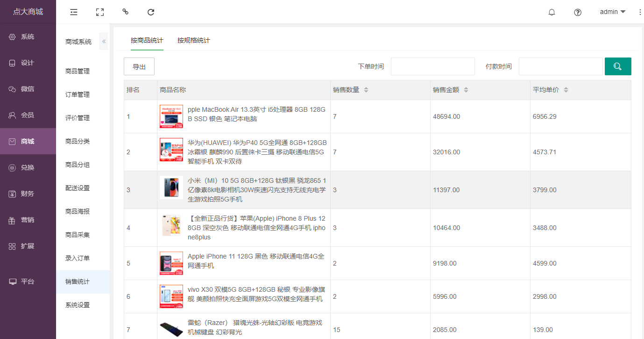Open the 小米 10 product thumbnail
Image resolution: width=644 pixels, height=339 pixels.
(171, 188)
